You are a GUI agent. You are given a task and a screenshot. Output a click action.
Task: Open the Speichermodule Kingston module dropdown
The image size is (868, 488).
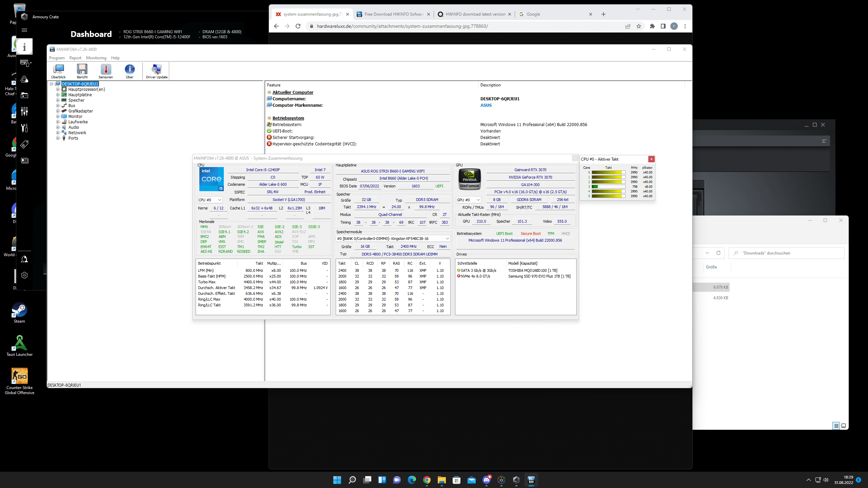[393, 239]
